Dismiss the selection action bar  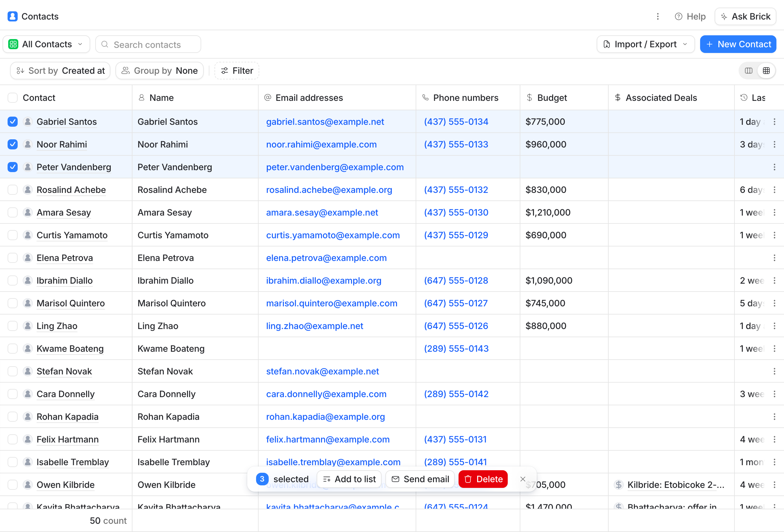click(x=523, y=479)
